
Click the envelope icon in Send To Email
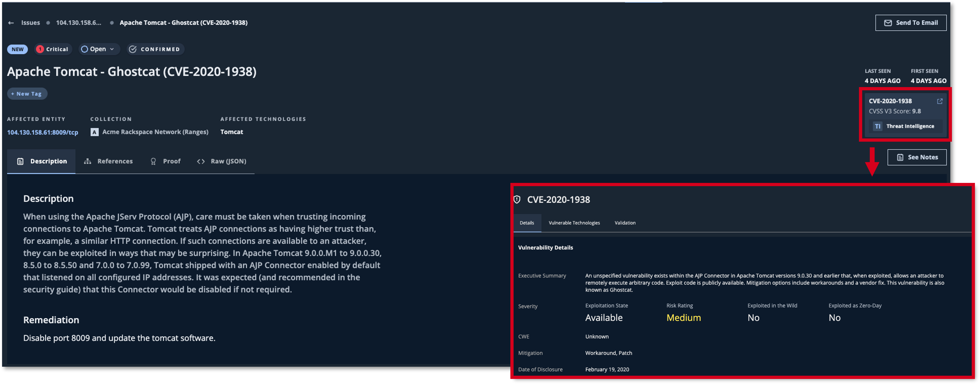(887, 23)
